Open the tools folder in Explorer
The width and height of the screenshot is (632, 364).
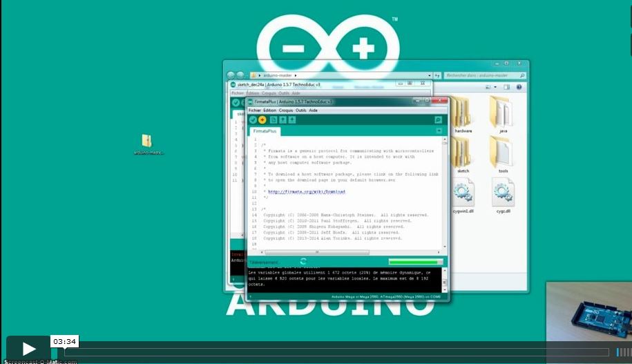coord(502,155)
